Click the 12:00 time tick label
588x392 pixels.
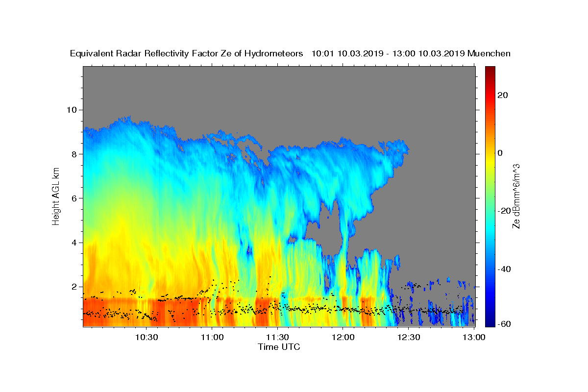[343, 337]
